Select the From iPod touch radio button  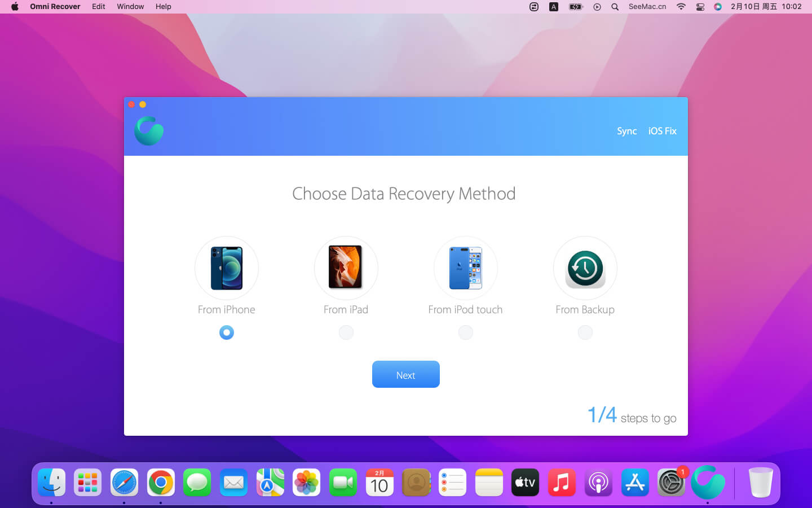[465, 332]
